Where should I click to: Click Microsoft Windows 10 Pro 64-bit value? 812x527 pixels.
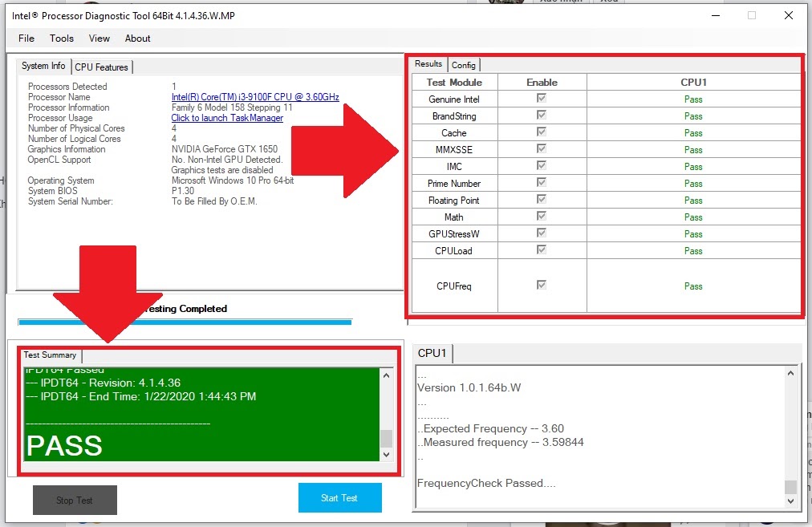pos(233,180)
